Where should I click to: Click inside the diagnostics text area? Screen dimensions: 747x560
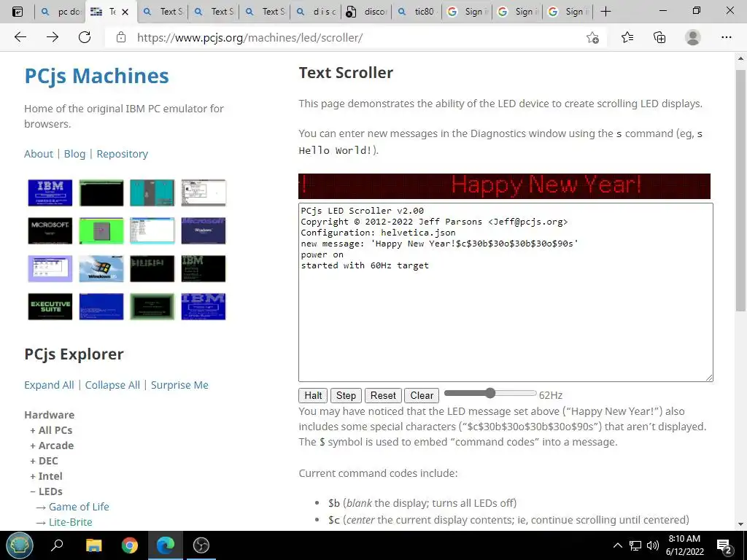pyautogui.click(x=506, y=292)
